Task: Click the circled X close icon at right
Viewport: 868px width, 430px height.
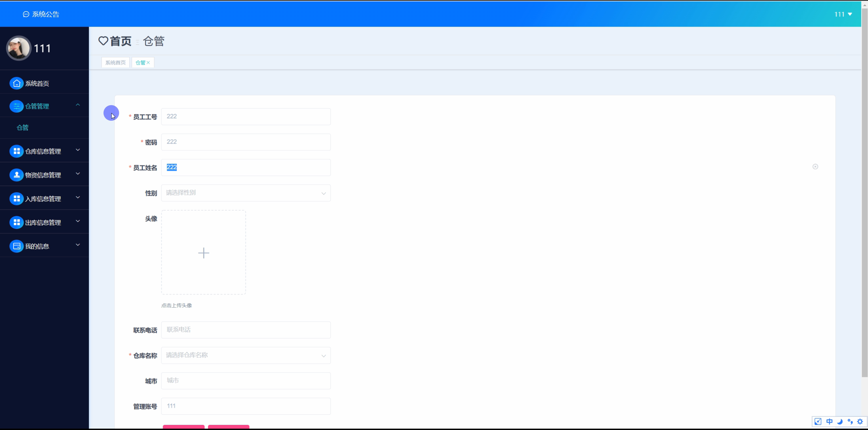Action: (815, 167)
